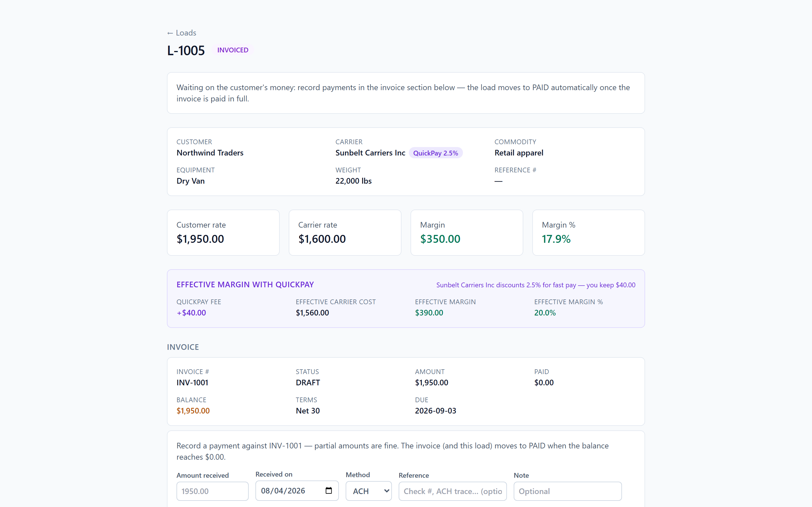
Task: Click the orange balance $1,950.00 amount
Action: tap(193, 411)
